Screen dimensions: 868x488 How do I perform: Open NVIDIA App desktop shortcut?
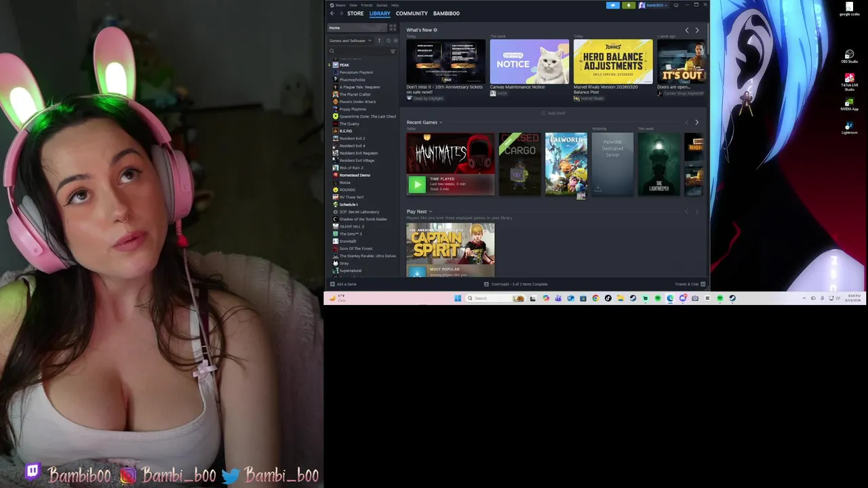pyautogui.click(x=849, y=104)
